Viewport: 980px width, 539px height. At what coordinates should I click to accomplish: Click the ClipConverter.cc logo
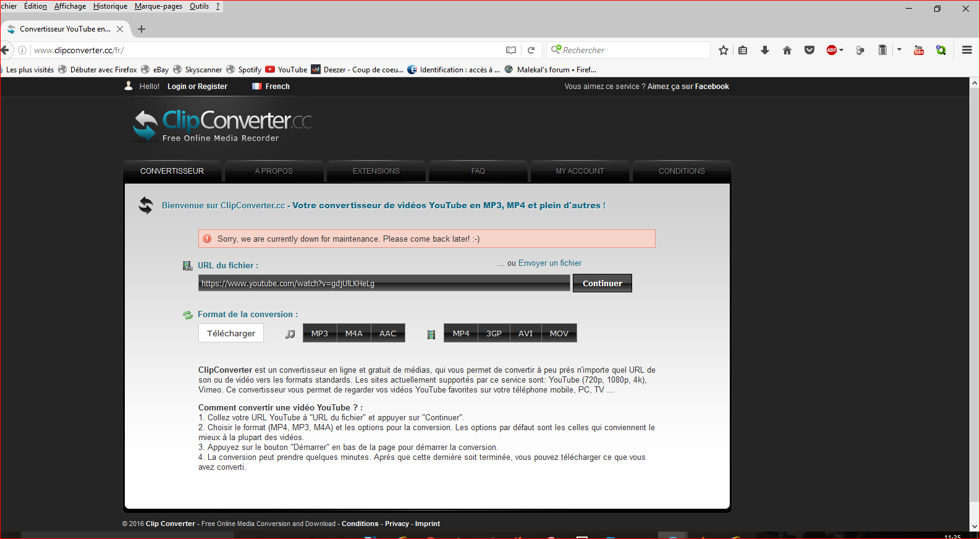pos(222,125)
